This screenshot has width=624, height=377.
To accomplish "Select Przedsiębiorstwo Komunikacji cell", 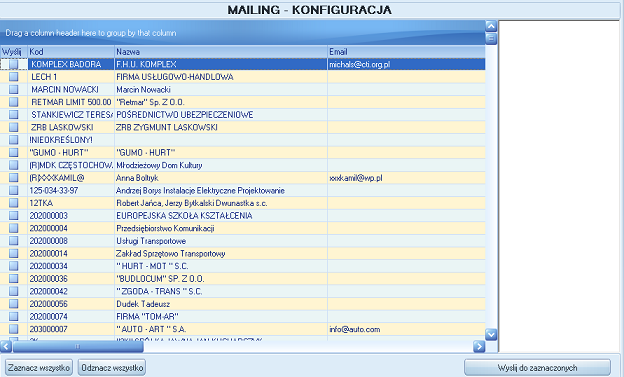I will point(221,228).
